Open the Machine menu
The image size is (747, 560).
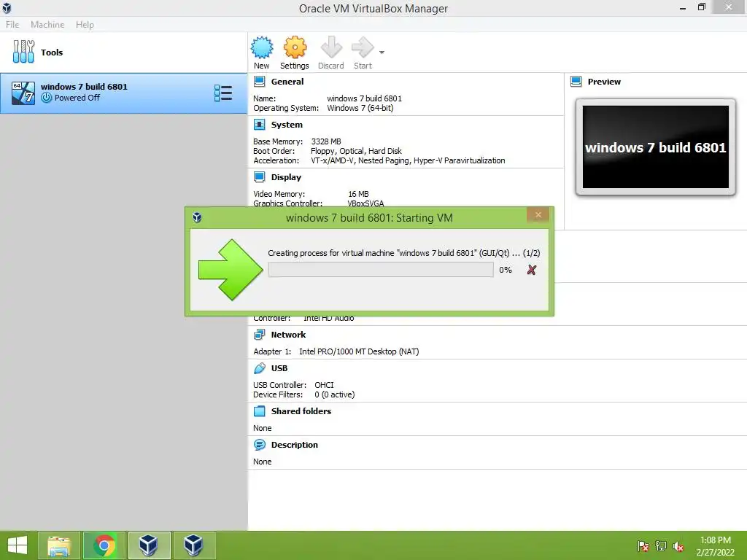(47, 24)
